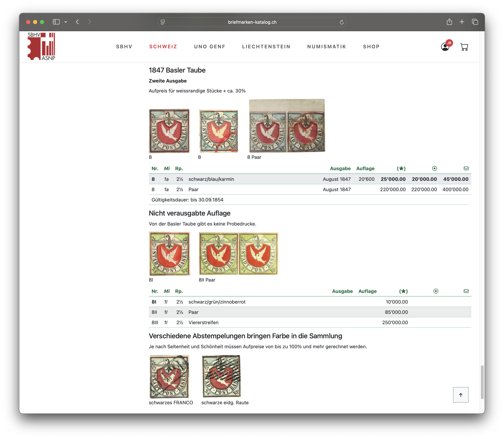The width and height of the screenshot is (504, 439).
Task: Click the Nicht verausgabte Auflage heading
Action: [190, 213]
